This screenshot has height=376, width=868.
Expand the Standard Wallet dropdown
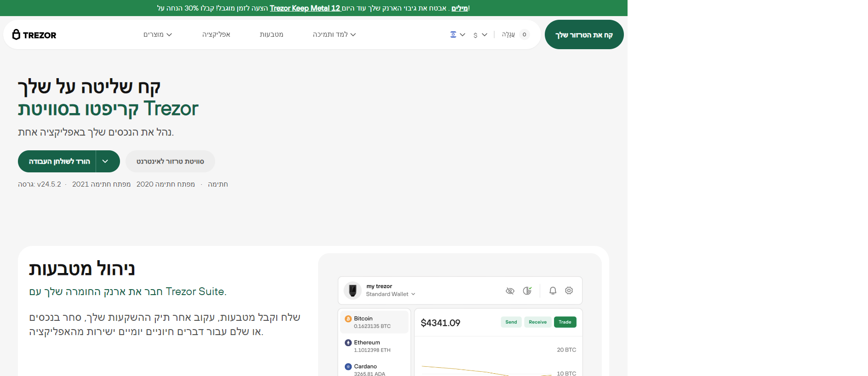390,294
